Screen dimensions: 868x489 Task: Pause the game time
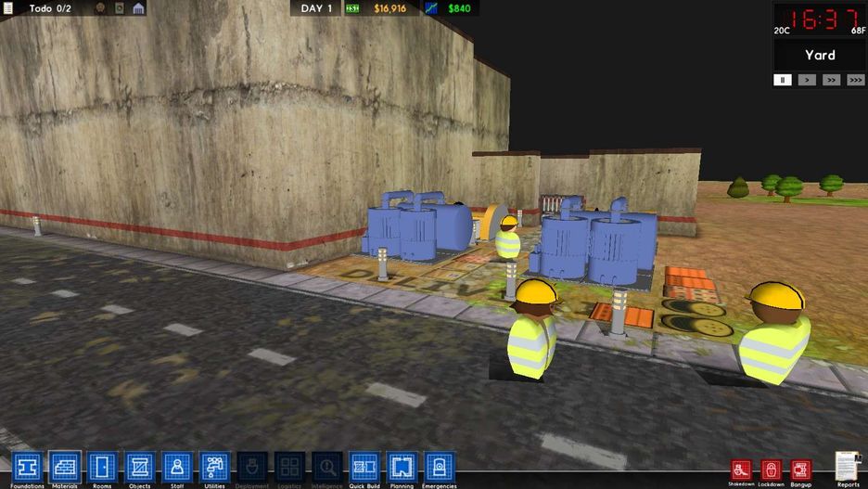click(x=782, y=80)
